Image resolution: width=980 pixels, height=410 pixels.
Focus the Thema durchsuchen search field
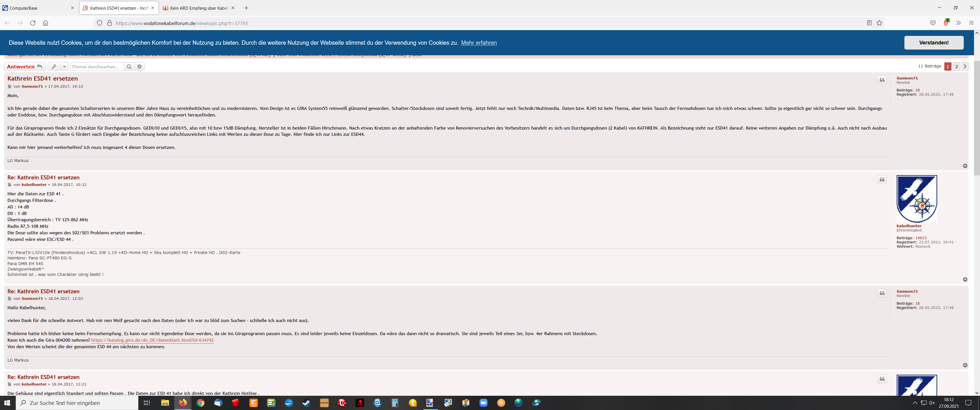point(97,67)
